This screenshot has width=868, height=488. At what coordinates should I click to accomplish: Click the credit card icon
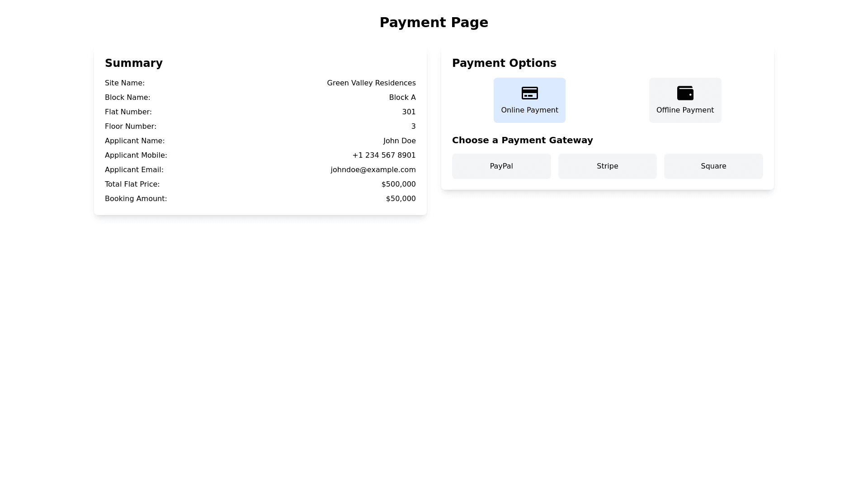point(529,93)
